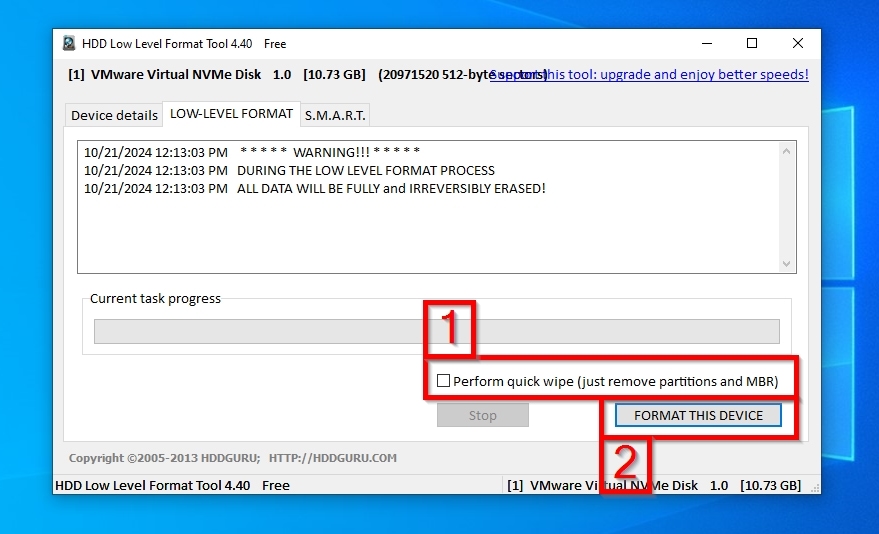Open the S.M.A.R.T. tab
The image size is (879, 534).
335,115
